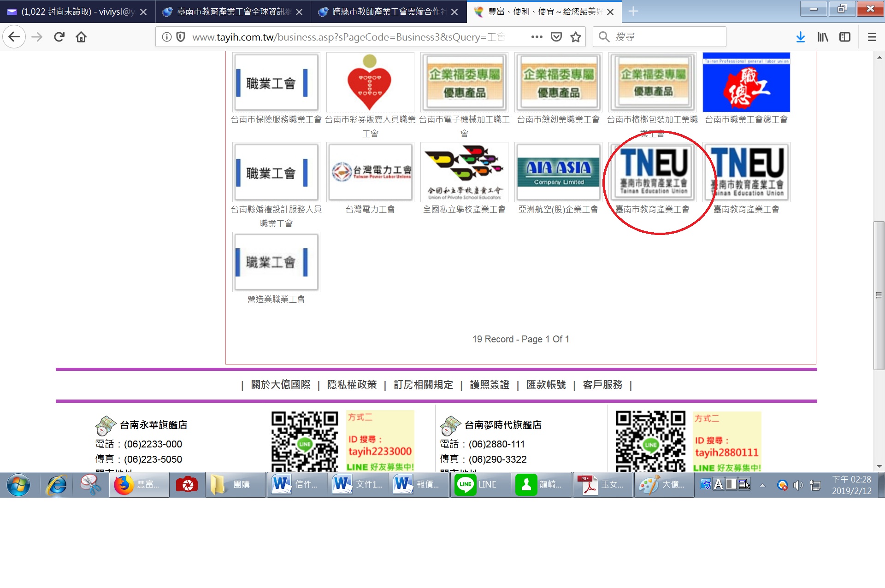This screenshot has height=588, width=885.
Task: Open 台灣電力工會 logo thumbnail
Action: point(370,172)
